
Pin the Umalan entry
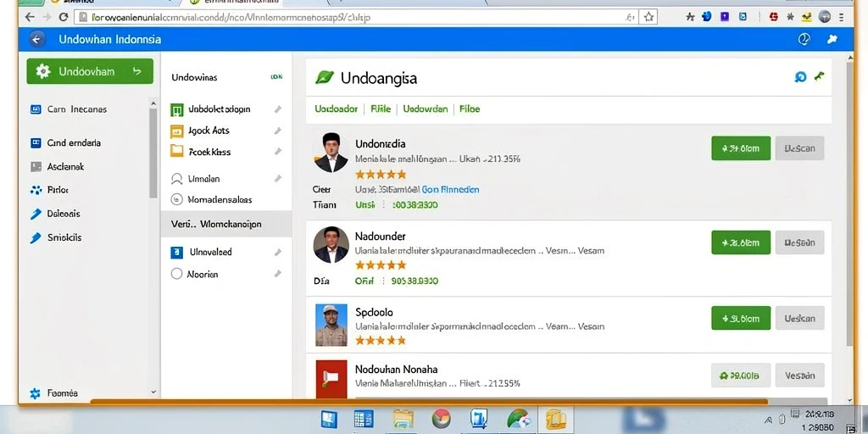(278, 178)
